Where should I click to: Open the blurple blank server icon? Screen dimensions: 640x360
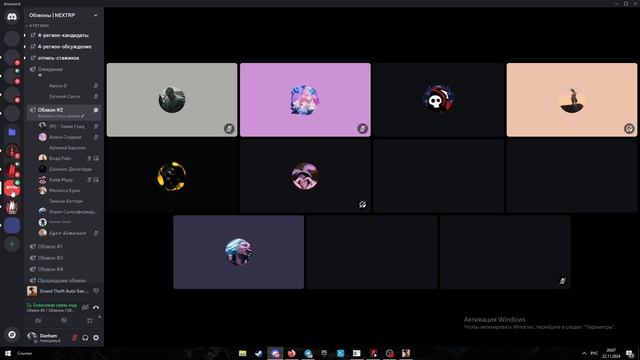point(12,226)
